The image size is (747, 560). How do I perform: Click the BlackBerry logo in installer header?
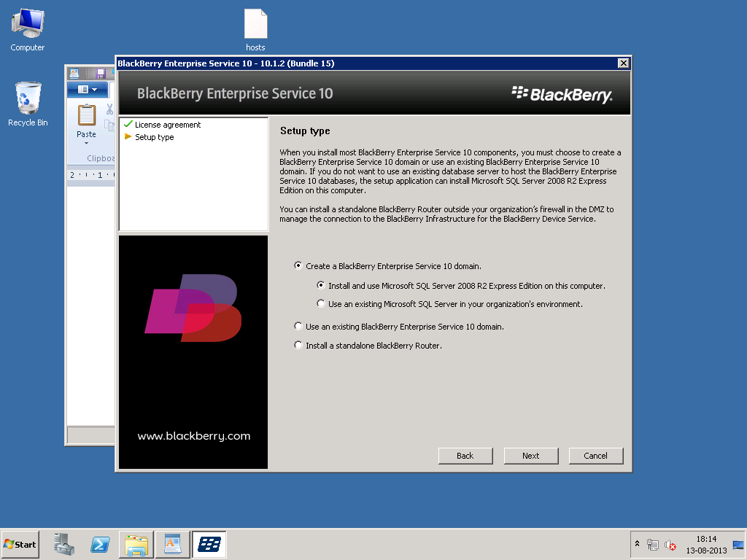tap(562, 94)
